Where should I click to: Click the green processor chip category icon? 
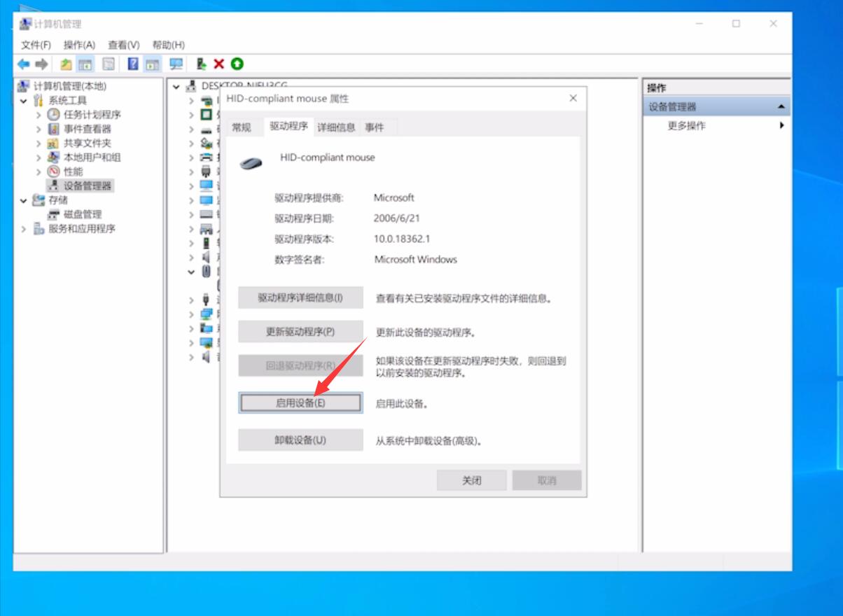click(x=207, y=114)
